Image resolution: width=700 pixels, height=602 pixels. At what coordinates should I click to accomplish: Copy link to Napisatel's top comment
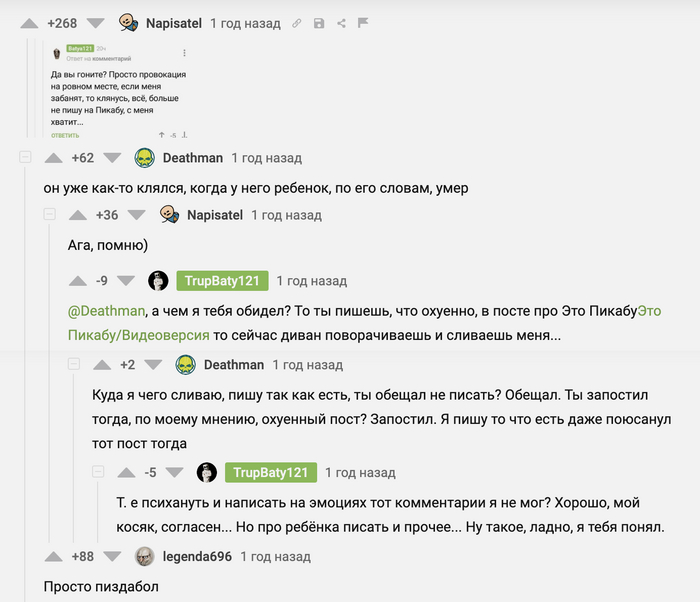pos(297,23)
